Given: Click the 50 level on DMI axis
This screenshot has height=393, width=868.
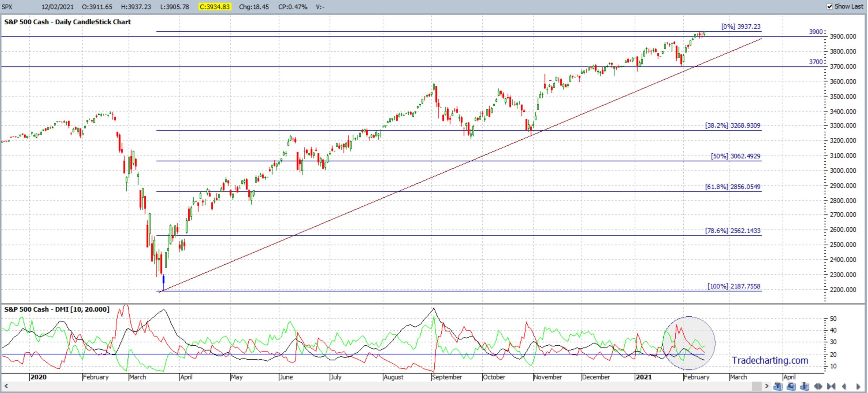Looking at the screenshot, I should pos(833,319).
